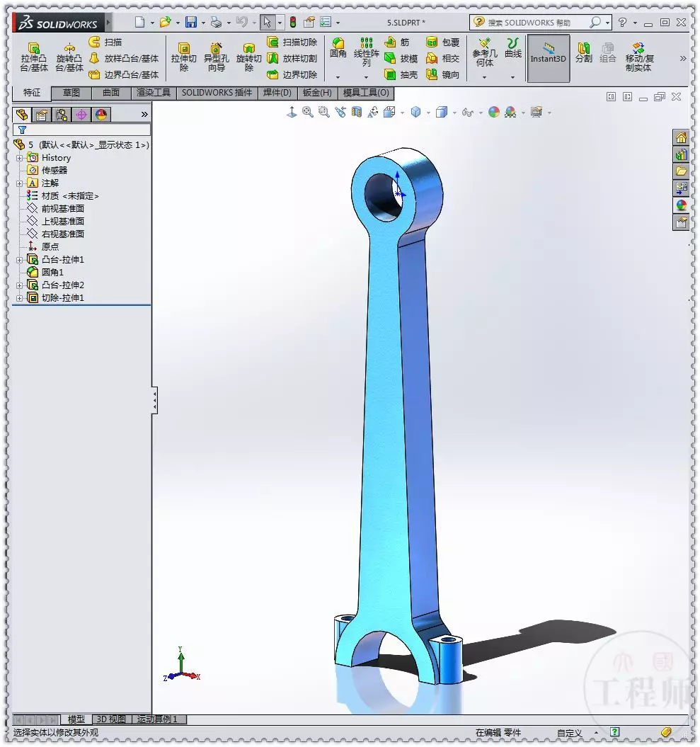Click the 抽壳 shell tool
700x747 pixels.
pos(401,74)
